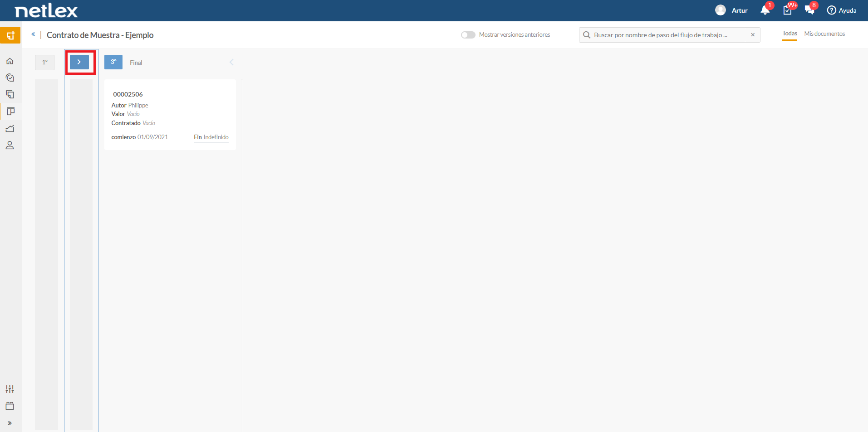Switch to the Mis documentos tab

pyautogui.click(x=824, y=34)
